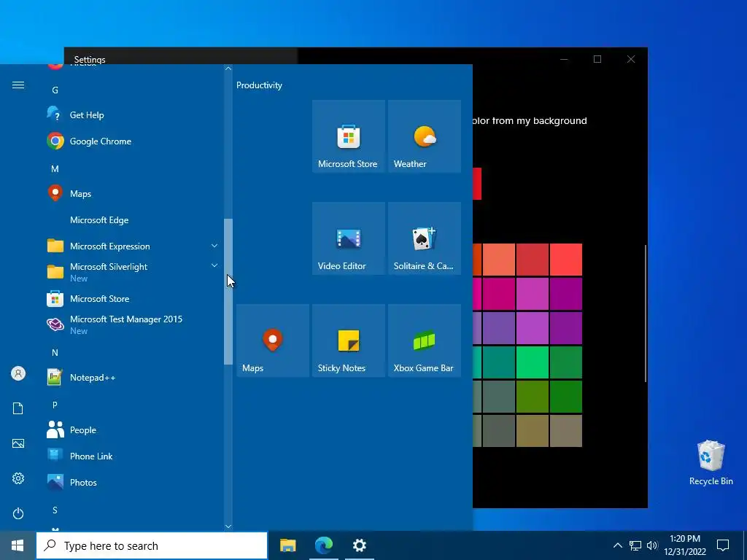Jump to letter P section header

[55, 405]
